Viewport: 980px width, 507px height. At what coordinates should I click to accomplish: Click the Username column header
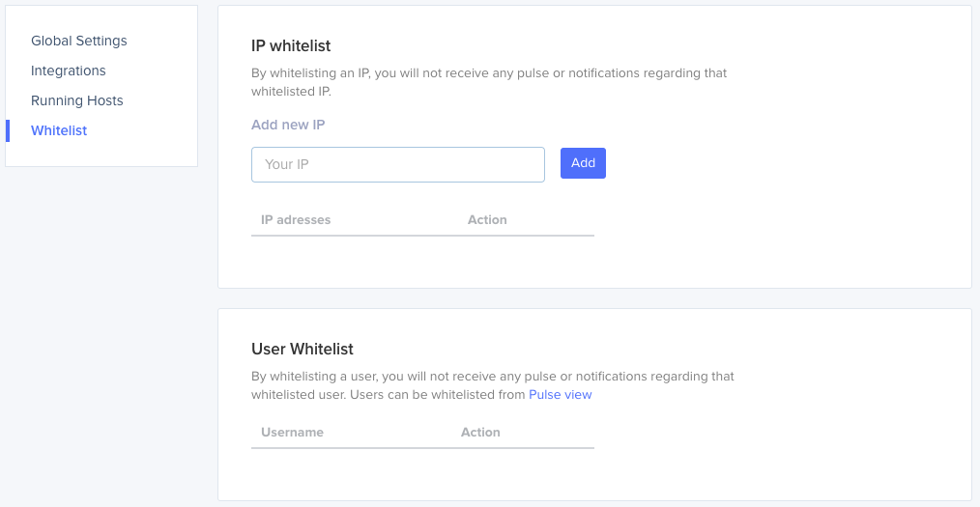[x=292, y=433]
